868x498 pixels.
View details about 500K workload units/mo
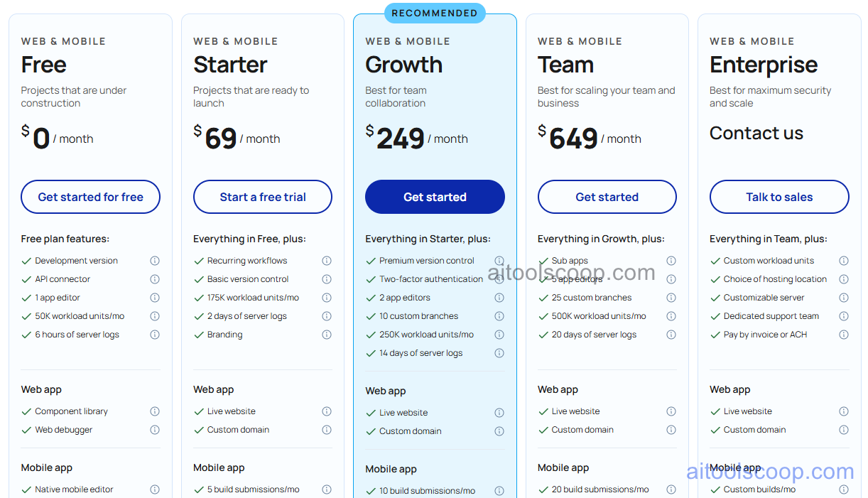(671, 316)
